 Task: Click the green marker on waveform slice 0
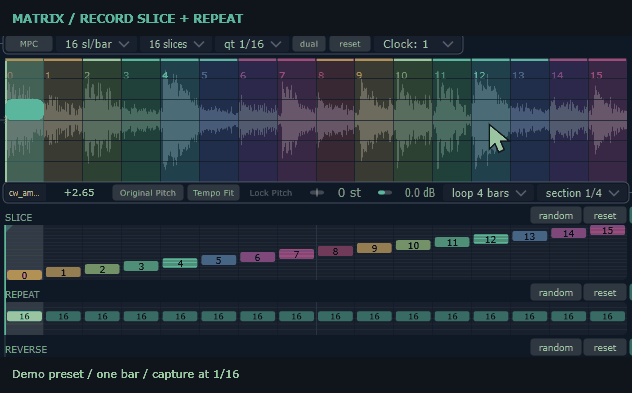point(25,110)
